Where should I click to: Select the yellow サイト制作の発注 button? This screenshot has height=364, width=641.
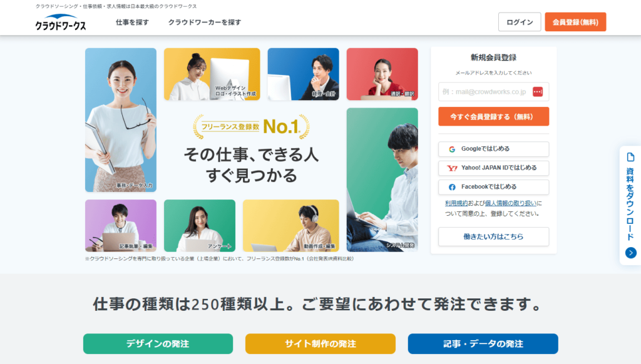320,343
